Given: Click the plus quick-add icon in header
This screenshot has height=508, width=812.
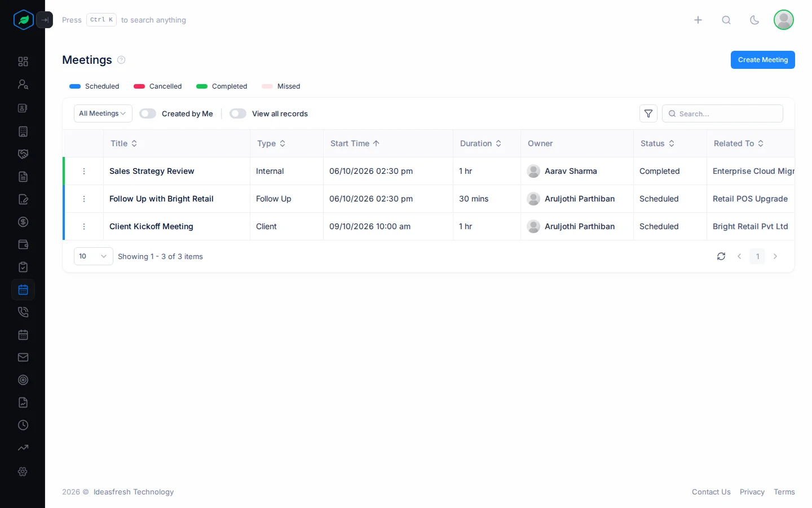Looking at the screenshot, I should point(698,20).
